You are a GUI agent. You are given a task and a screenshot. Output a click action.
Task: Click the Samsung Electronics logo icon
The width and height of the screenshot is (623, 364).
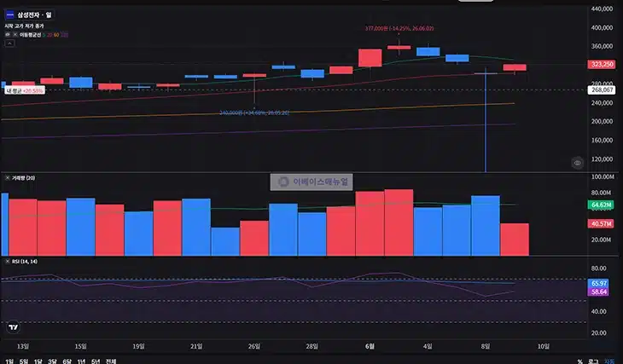10,15
